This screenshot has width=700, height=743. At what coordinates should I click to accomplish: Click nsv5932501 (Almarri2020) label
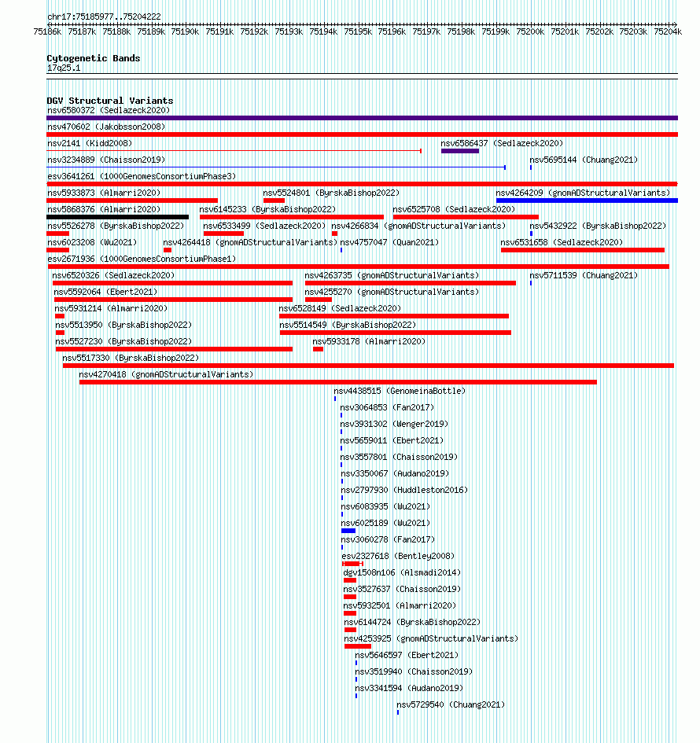pos(400,606)
